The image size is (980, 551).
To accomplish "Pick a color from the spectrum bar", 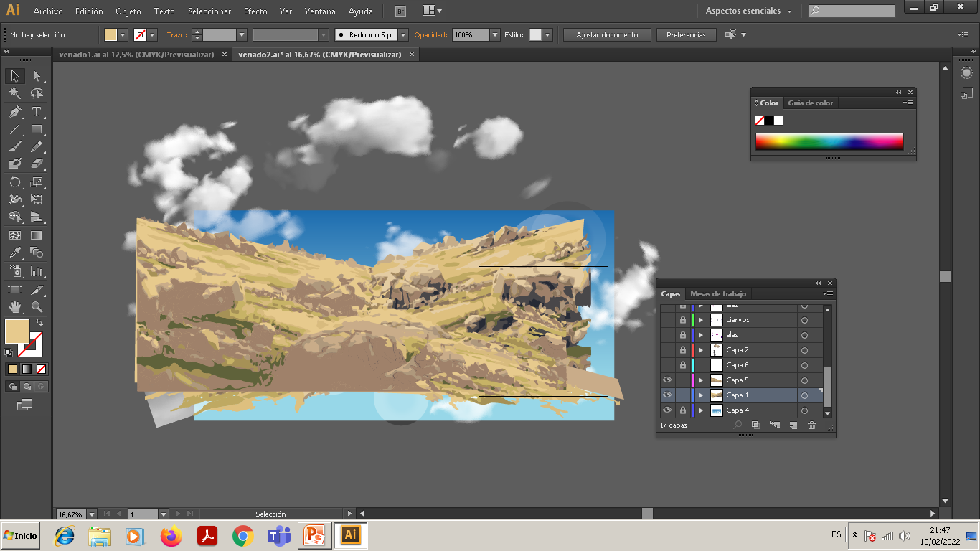I will (x=829, y=141).
